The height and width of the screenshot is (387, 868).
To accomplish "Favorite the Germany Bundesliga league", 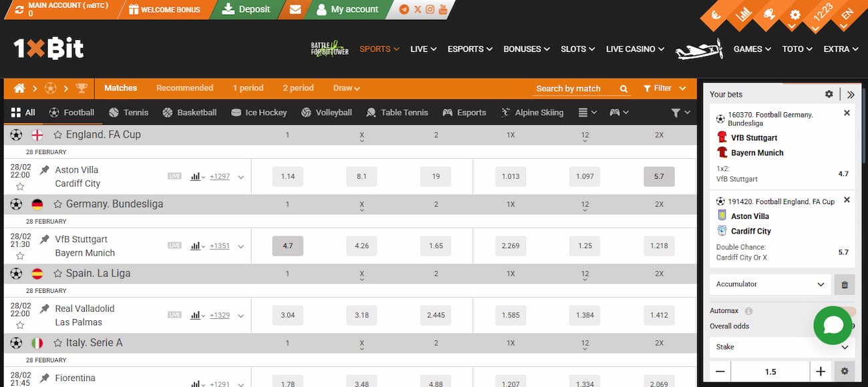I will tap(58, 204).
